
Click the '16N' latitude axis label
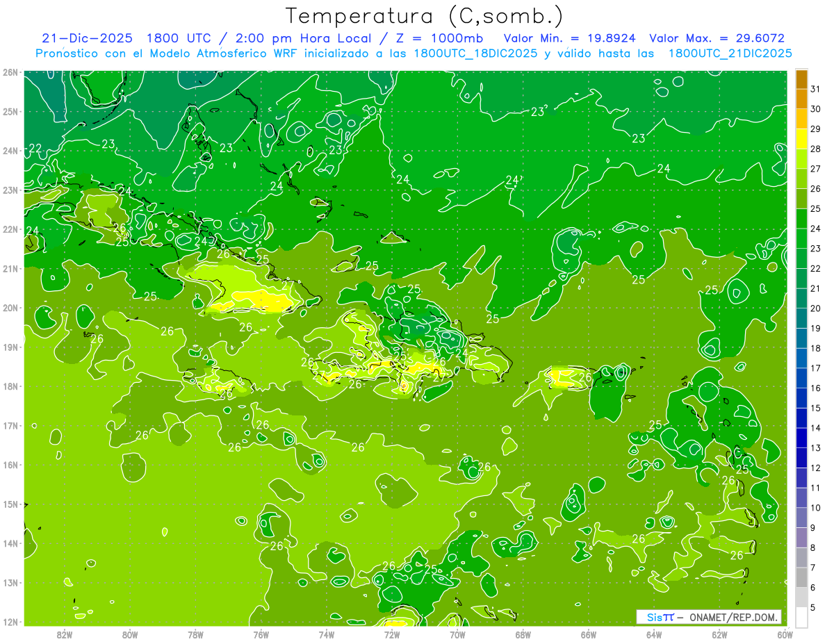pyautogui.click(x=10, y=464)
